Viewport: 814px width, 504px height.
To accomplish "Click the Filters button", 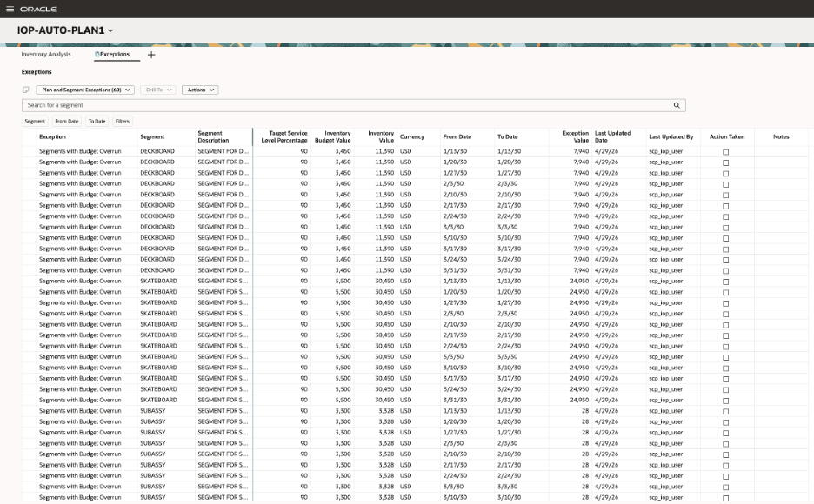I will [x=122, y=122].
